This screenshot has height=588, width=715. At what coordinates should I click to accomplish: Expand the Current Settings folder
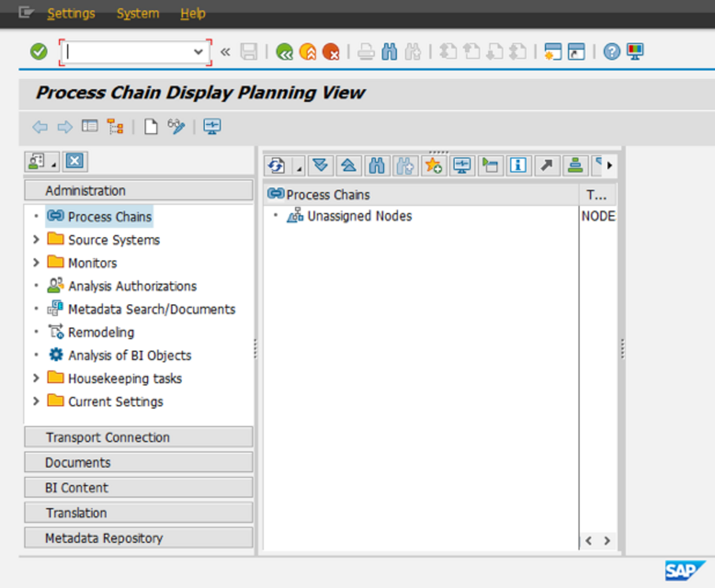pos(36,401)
